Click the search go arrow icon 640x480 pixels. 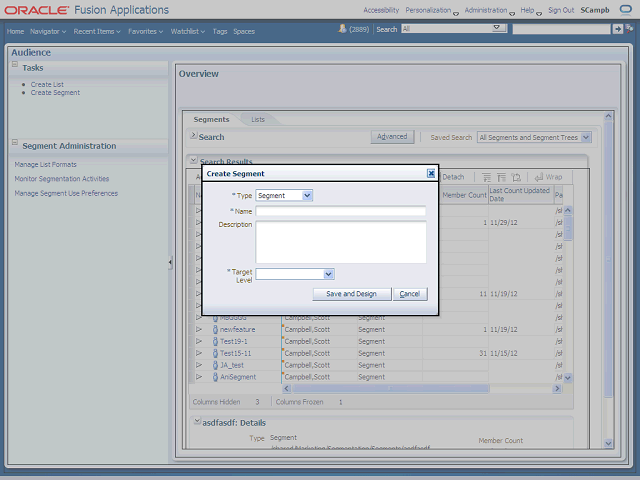(618, 29)
